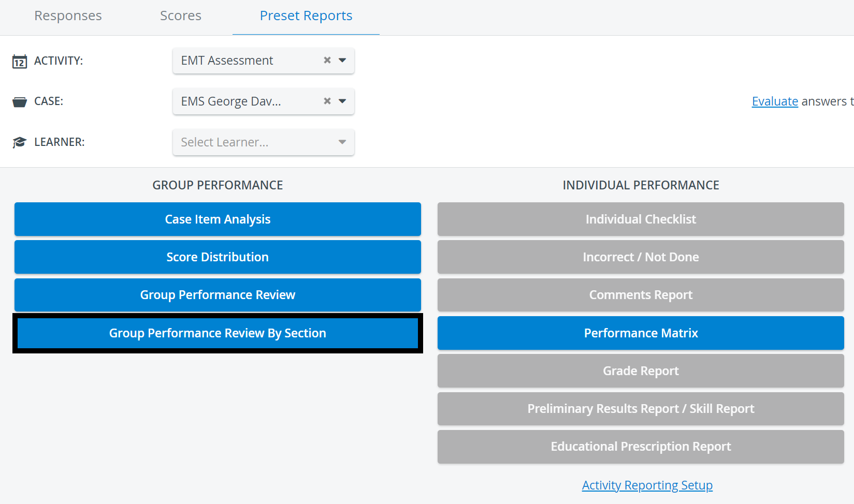
Task: Open Group Performance Review By Section
Action: 218,333
